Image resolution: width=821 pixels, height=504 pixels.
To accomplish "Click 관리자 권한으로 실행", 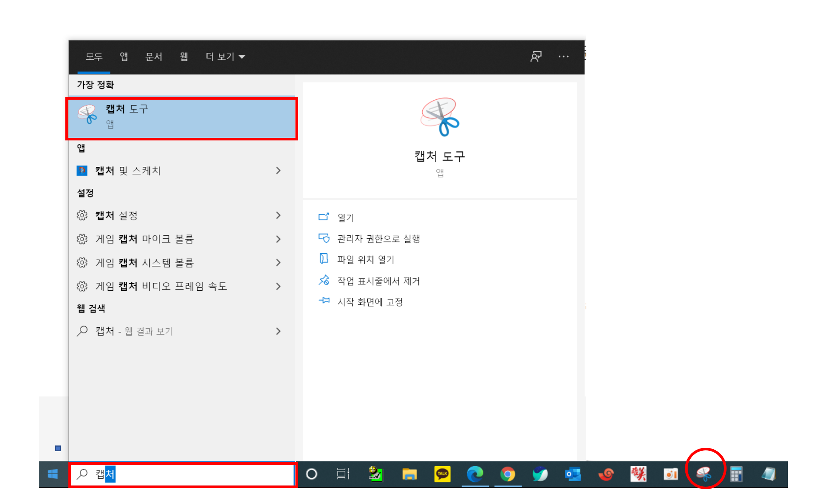I will coord(378,239).
